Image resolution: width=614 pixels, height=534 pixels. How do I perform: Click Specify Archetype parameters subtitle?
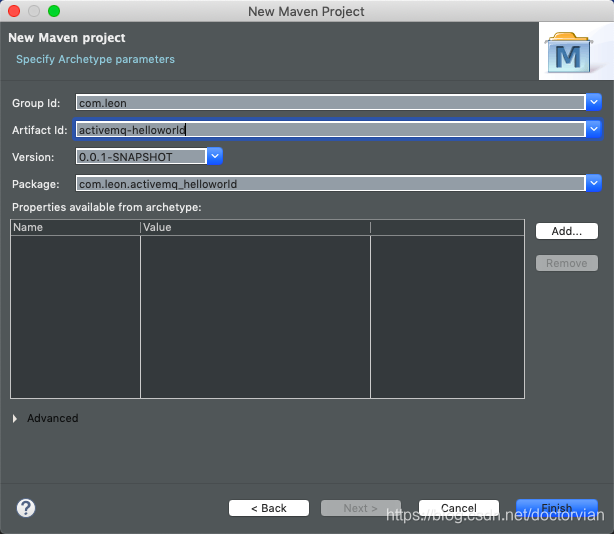tap(95, 59)
